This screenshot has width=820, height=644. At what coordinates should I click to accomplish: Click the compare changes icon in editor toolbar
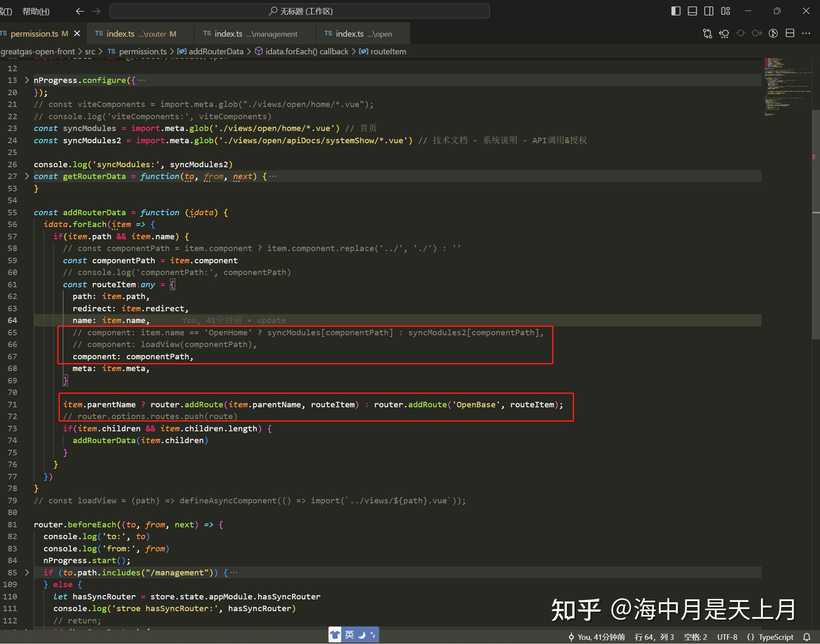708,33
